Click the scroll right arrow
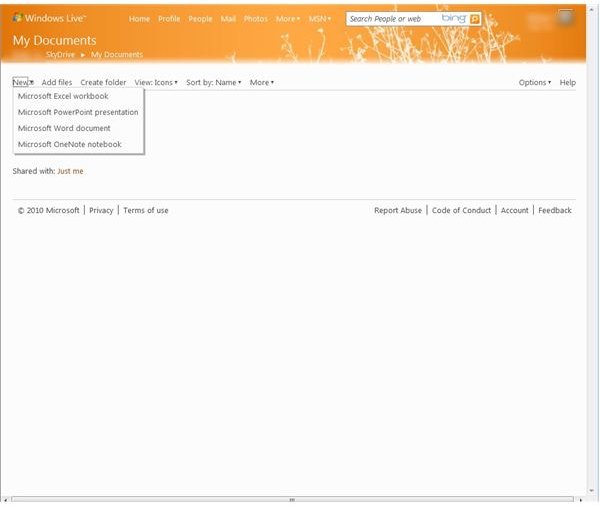The width and height of the screenshot is (600, 505). point(580,500)
